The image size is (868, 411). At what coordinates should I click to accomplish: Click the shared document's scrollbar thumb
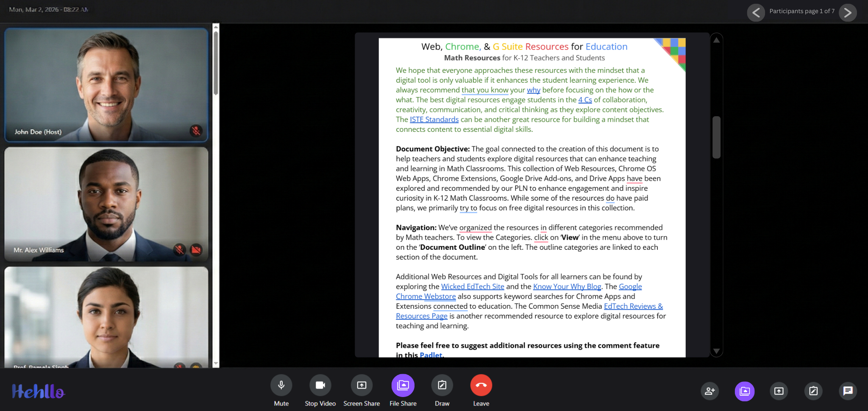(x=716, y=137)
